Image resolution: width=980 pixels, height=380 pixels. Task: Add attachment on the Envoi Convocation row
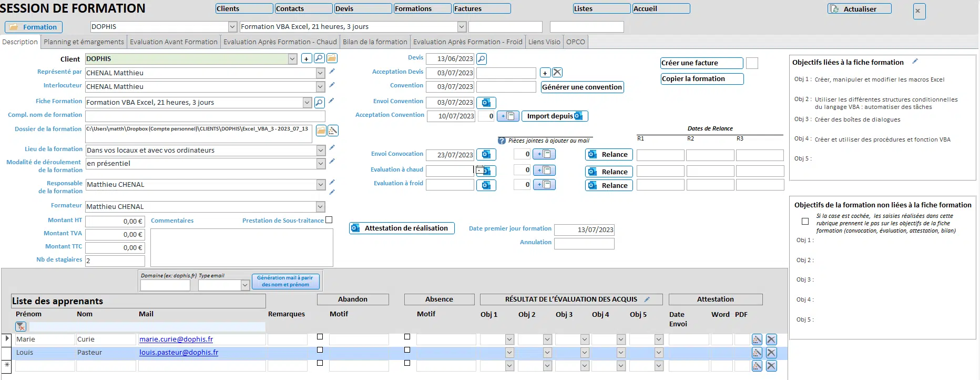click(x=544, y=155)
